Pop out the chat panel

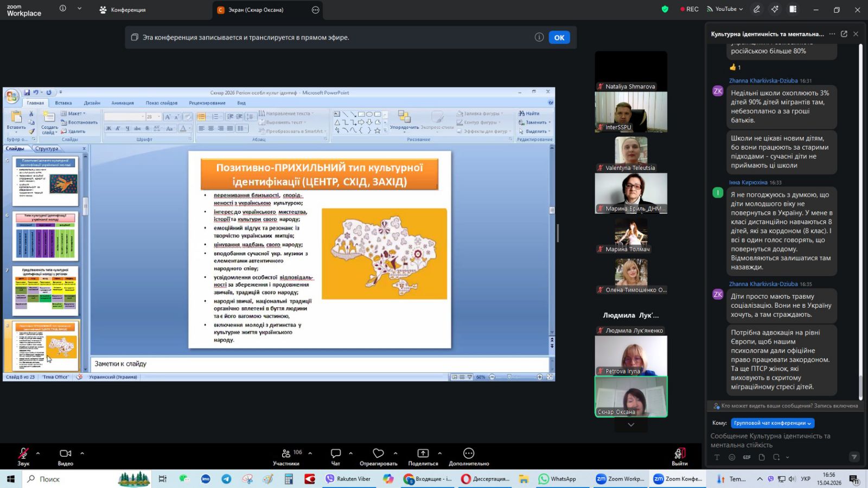(844, 34)
